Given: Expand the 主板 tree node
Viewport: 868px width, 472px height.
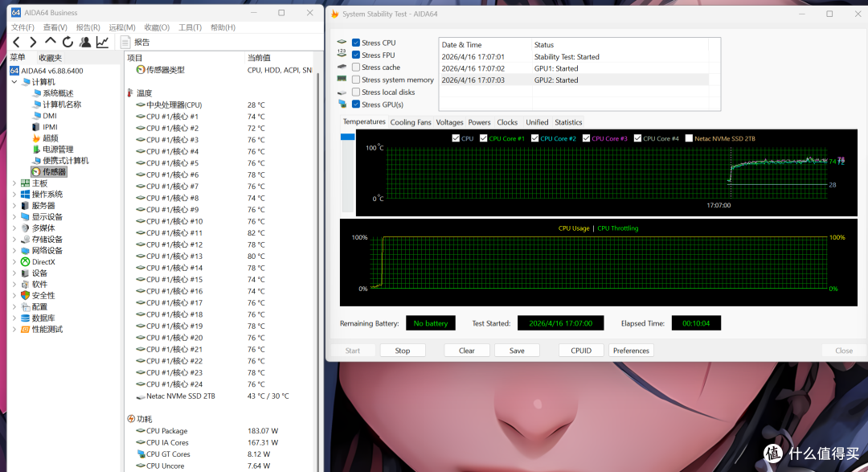Looking at the screenshot, I should click(x=14, y=183).
